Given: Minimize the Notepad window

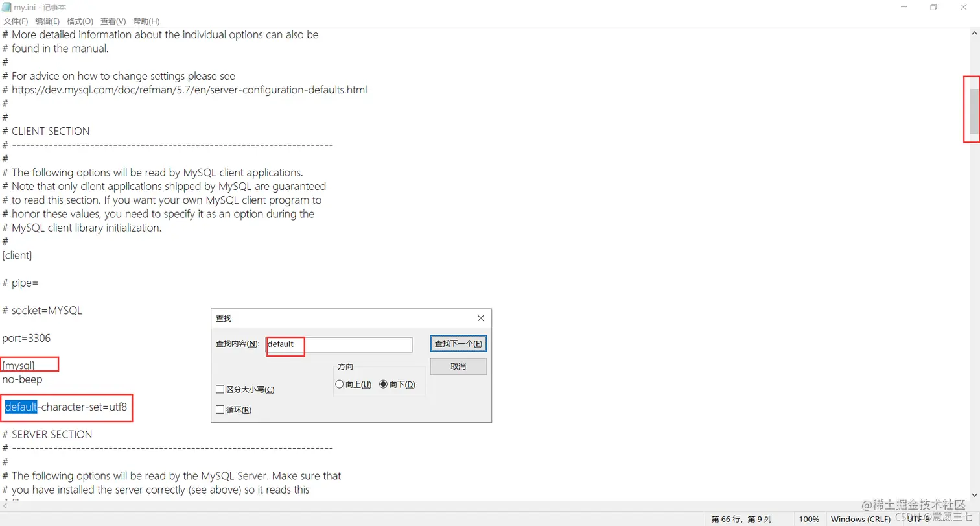Looking at the screenshot, I should [x=904, y=7].
